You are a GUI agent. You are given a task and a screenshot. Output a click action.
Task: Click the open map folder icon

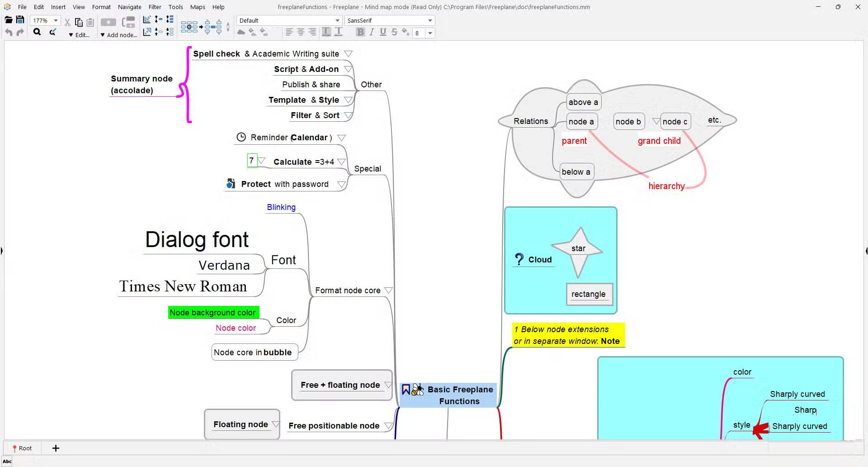click(8, 20)
